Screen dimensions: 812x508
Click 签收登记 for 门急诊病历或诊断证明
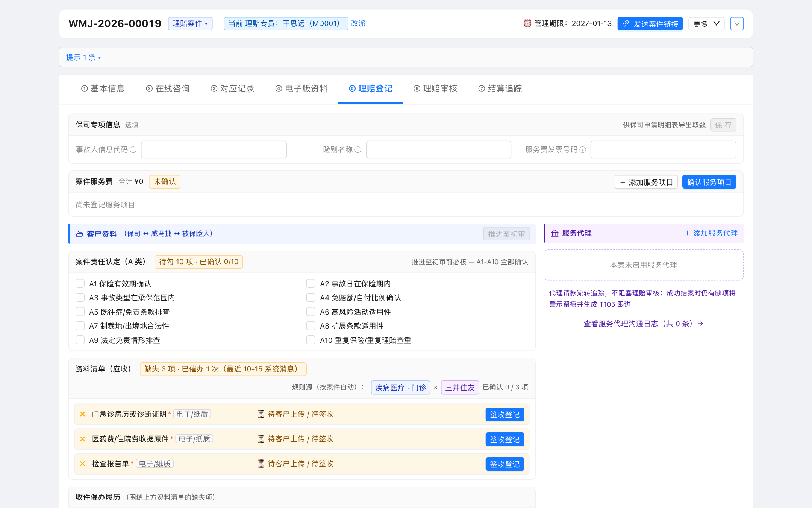(x=505, y=415)
